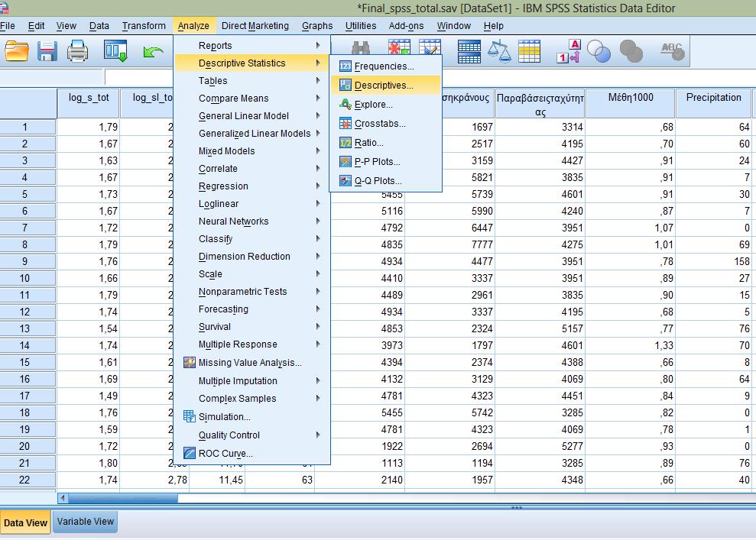
Task: Expand the Loglinear submenu
Action: pyautogui.click(x=252, y=204)
